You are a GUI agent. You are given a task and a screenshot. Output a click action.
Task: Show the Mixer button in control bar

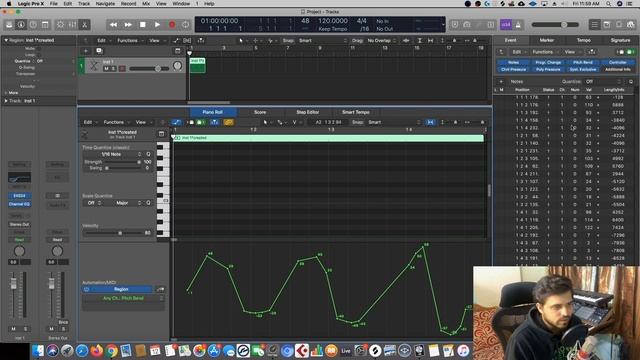[72, 25]
